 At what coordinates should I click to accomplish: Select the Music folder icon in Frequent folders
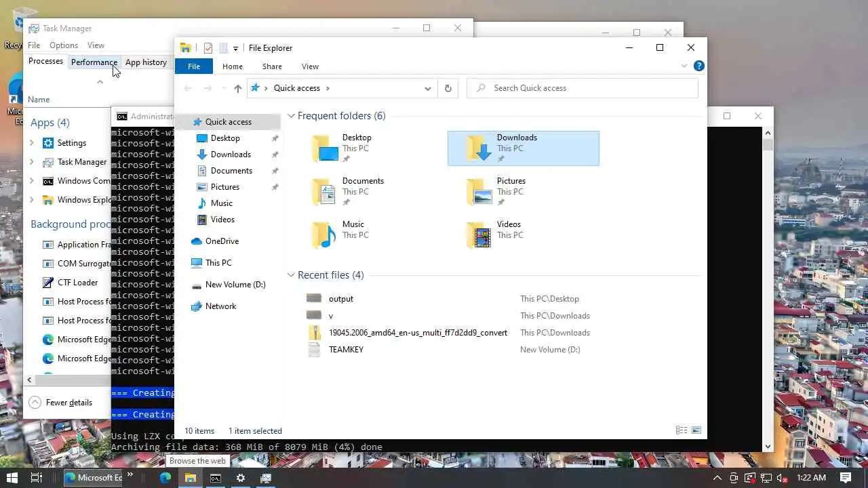click(324, 235)
